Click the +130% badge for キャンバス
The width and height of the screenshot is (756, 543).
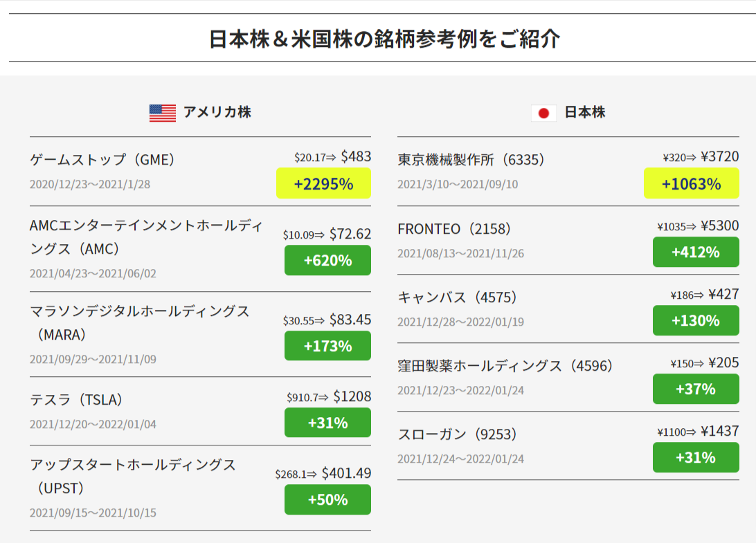tap(696, 320)
